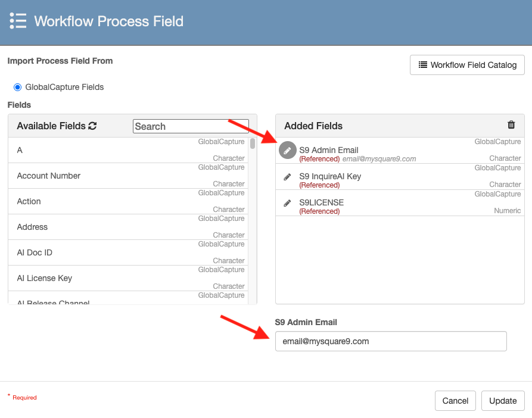Open the Workflow Field Catalog

coord(467,65)
